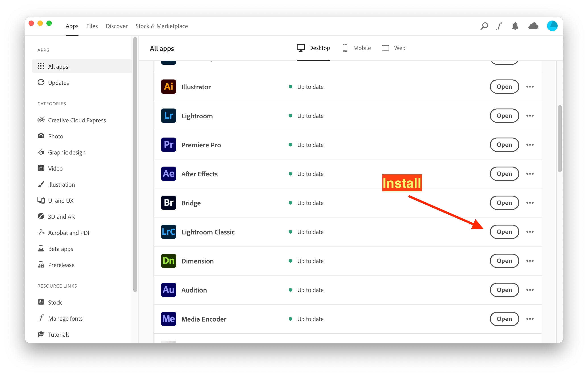The height and width of the screenshot is (376, 588).
Task: Click the Prerelease flask lock icon
Action: point(41,265)
